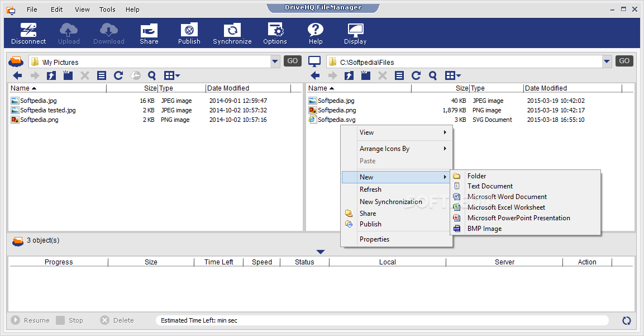Click the sync icon at bottom right corner

tap(627, 321)
